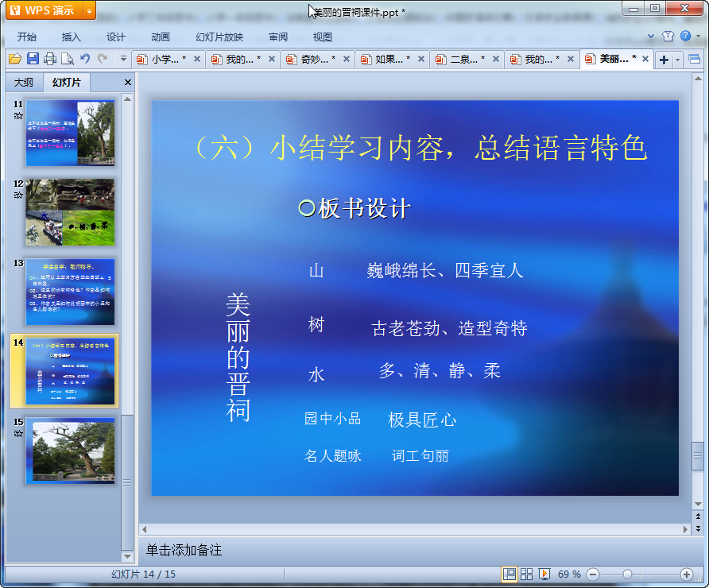This screenshot has height=588, width=709.
Task: Open help with the question mark icon
Action: coord(685,36)
